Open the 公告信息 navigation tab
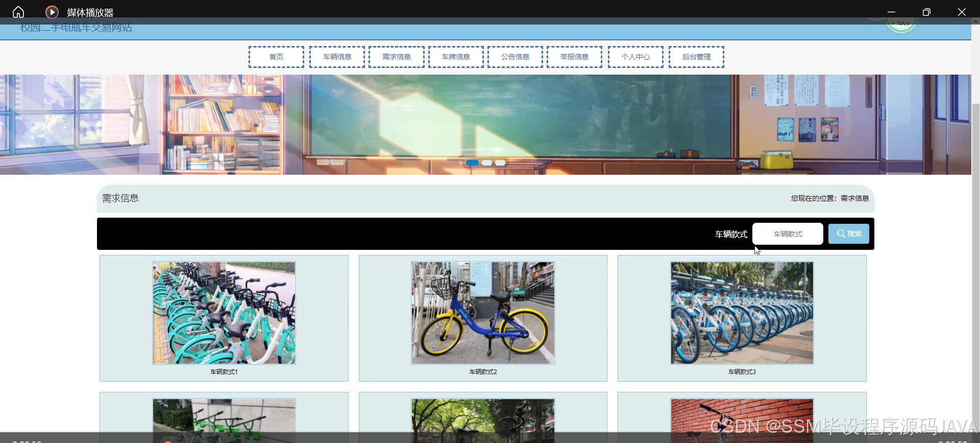 [x=515, y=57]
